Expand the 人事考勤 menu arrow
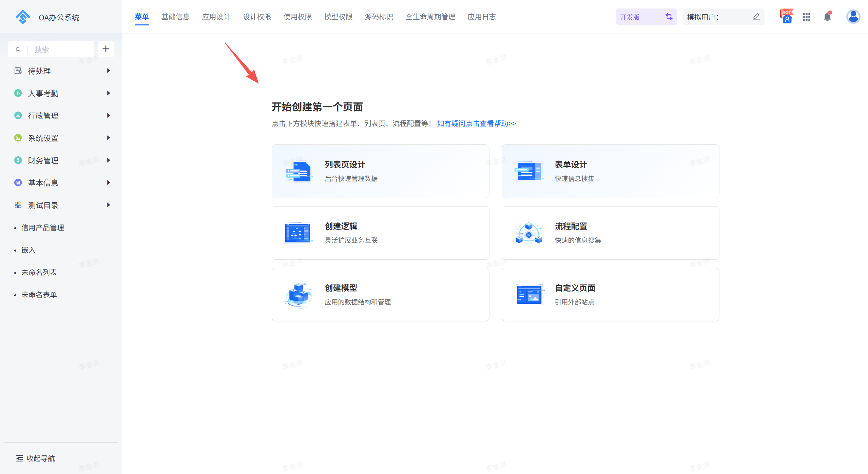 coord(109,93)
